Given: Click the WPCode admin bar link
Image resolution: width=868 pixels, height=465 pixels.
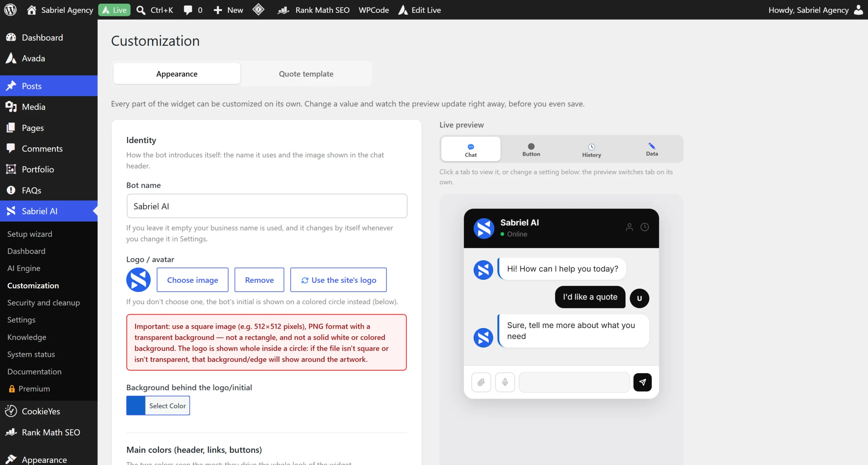Looking at the screenshot, I should (374, 10).
